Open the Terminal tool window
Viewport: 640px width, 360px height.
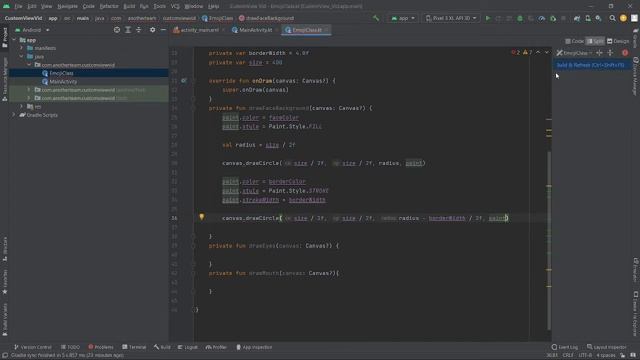[134, 347]
